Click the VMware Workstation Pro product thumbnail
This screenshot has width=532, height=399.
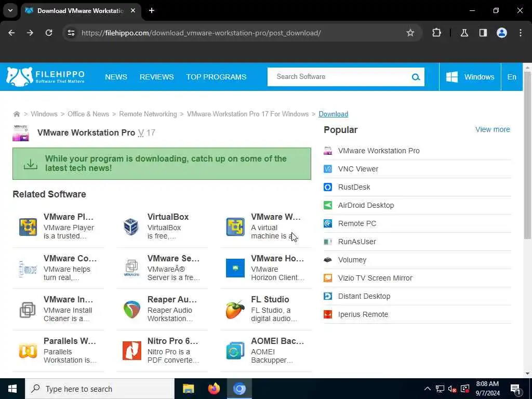(21, 133)
